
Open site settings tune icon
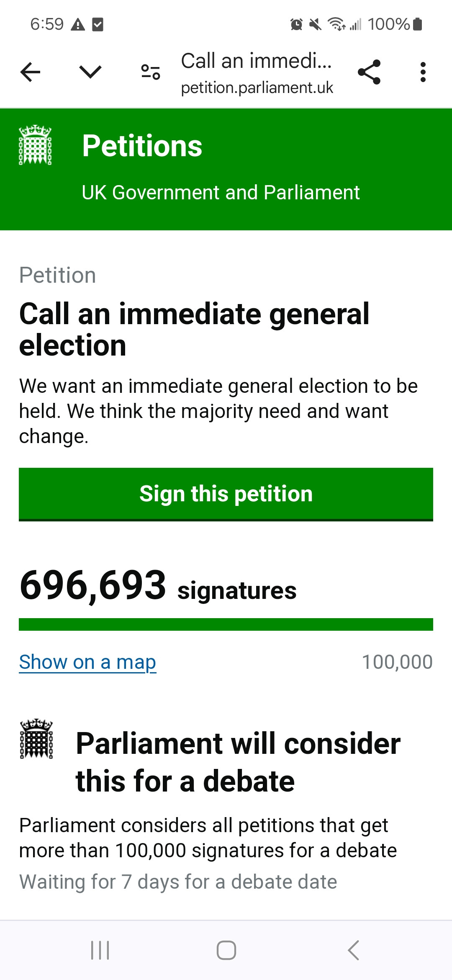pyautogui.click(x=151, y=72)
